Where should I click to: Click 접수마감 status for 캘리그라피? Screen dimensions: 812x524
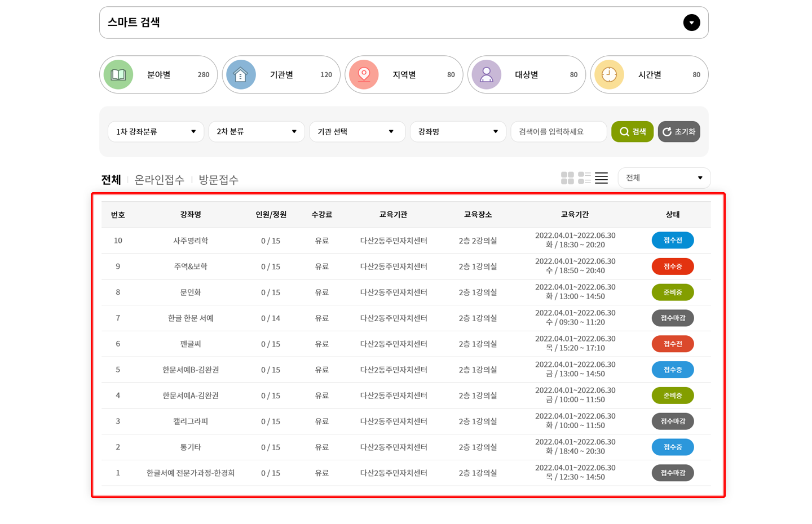point(673,421)
